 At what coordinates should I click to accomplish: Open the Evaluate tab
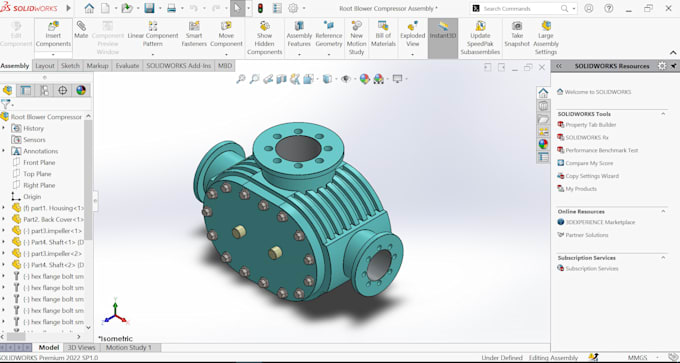(127, 66)
